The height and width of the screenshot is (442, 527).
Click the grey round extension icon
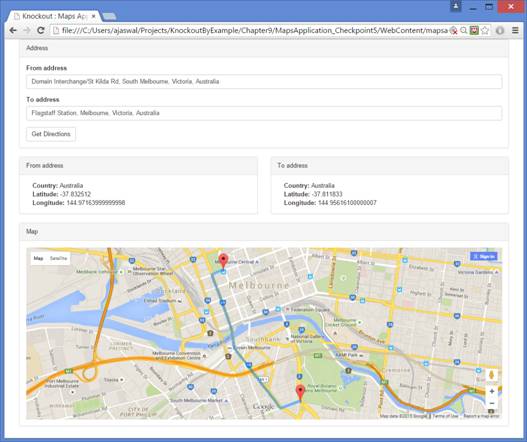tap(500, 31)
